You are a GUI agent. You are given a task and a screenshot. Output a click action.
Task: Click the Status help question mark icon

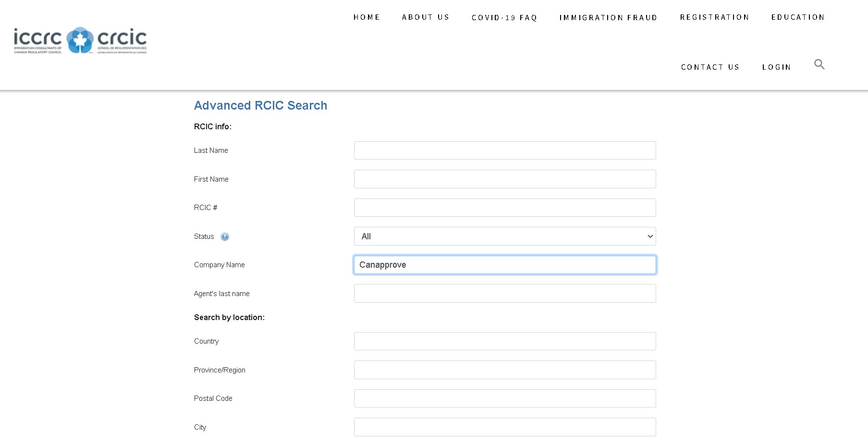point(225,236)
